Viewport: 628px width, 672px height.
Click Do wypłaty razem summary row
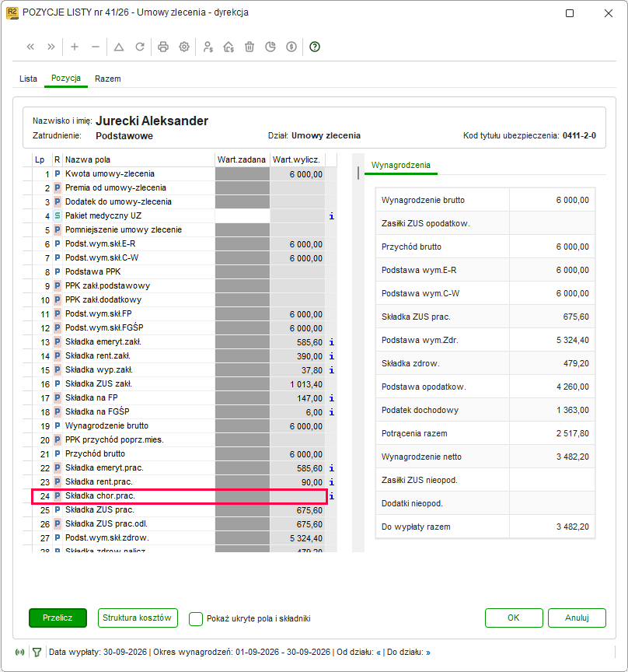click(485, 527)
